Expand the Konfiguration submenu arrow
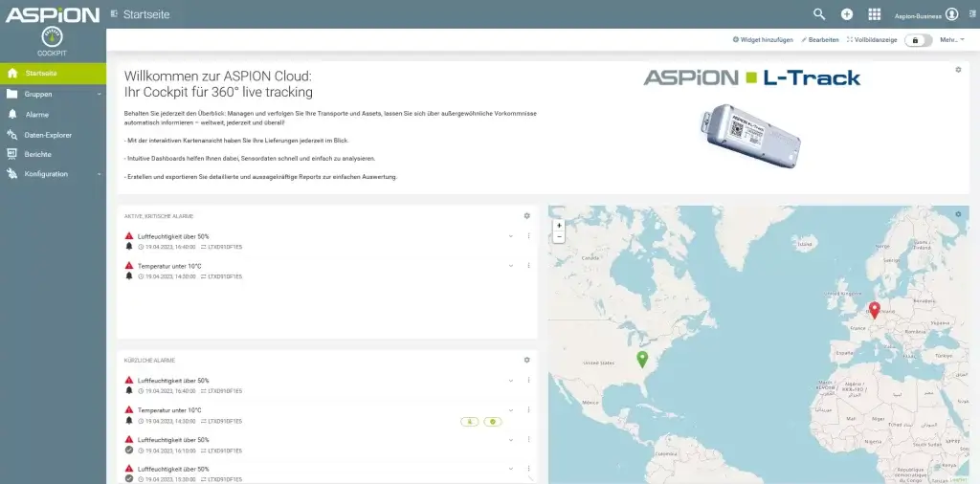This screenshot has height=484, width=980. [x=99, y=174]
